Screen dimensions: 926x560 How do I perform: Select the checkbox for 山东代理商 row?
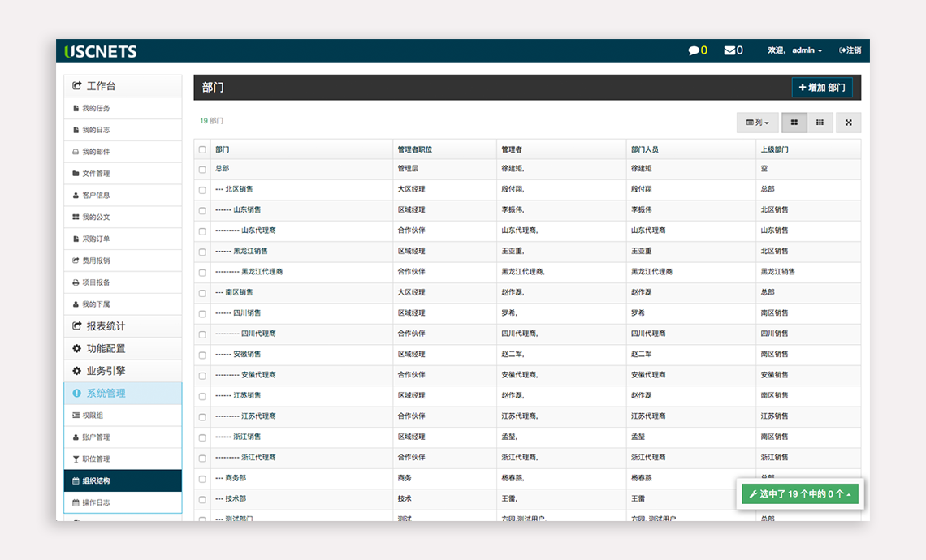tap(202, 231)
